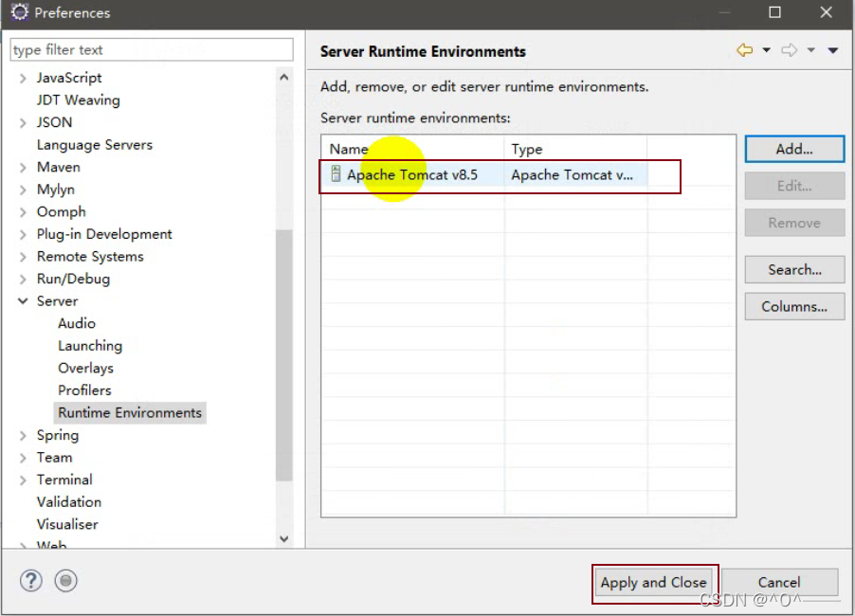The image size is (855, 616).
Task: Open the Audio server preferences
Action: coord(77,323)
